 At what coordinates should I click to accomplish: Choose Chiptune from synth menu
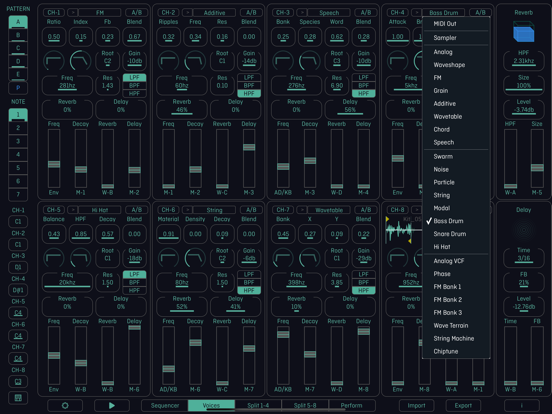click(456, 351)
